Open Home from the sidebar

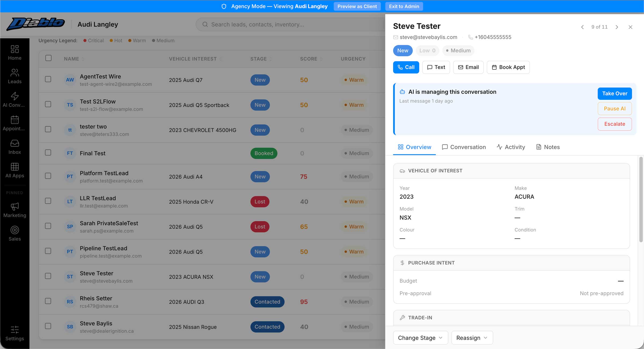pos(14,53)
